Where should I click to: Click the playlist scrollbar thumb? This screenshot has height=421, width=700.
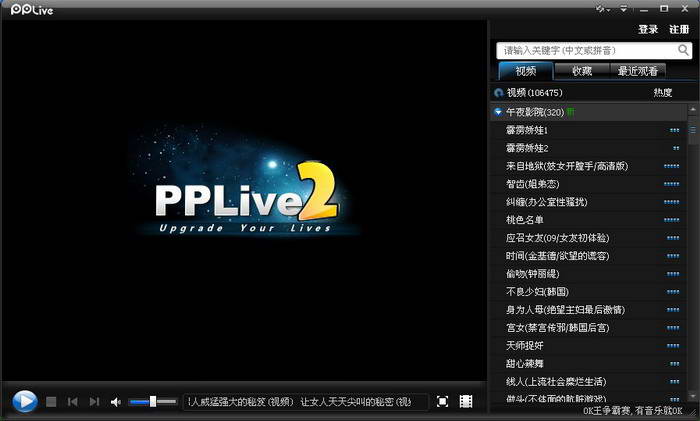click(x=693, y=130)
